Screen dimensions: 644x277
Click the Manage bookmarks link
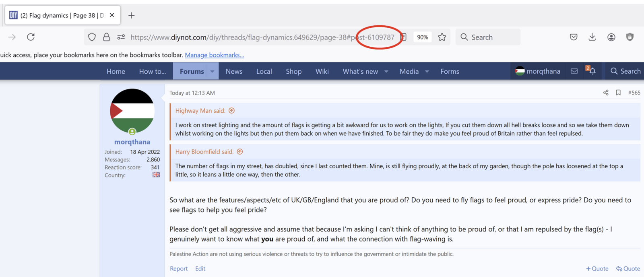pyautogui.click(x=215, y=55)
